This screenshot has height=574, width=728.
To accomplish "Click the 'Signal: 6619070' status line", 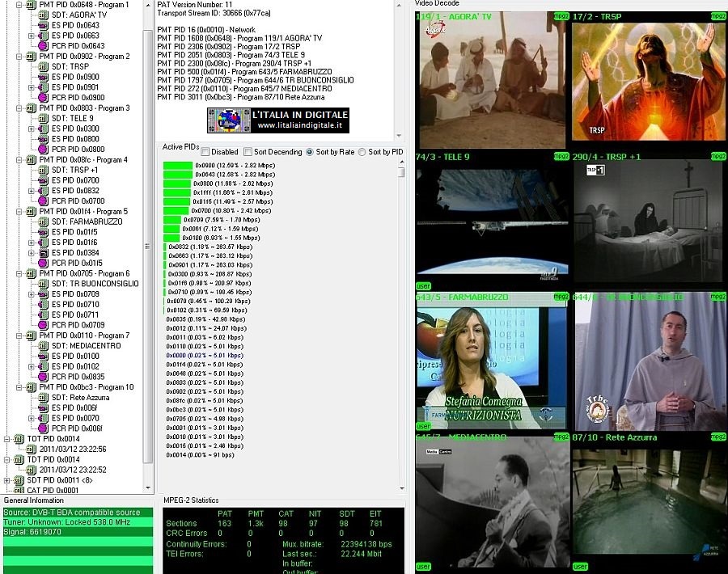I will (x=78, y=532).
